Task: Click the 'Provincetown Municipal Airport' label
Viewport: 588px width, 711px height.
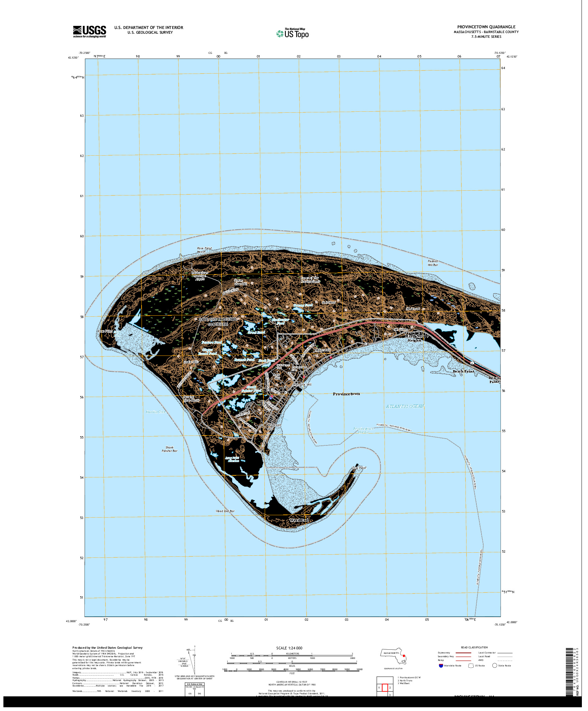Action: tap(199, 276)
